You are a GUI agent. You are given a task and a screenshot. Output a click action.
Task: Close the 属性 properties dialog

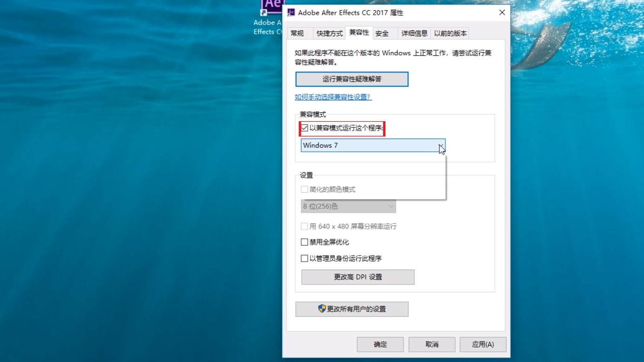coord(502,13)
